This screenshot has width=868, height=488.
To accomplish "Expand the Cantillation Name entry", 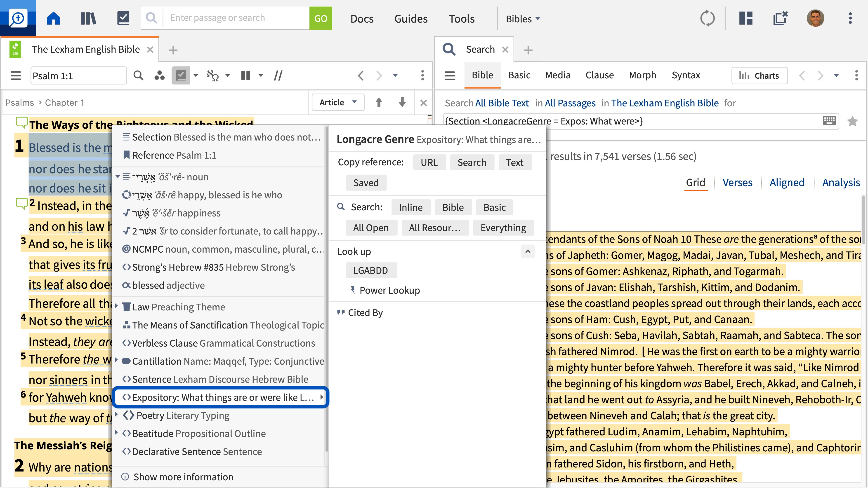I will [117, 360].
